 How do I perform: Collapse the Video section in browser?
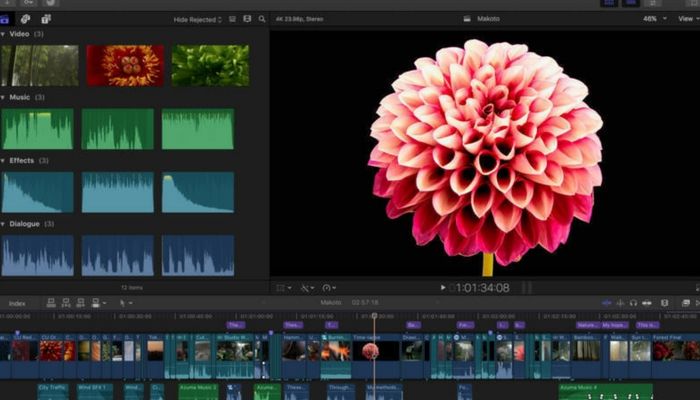(x=4, y=34)
